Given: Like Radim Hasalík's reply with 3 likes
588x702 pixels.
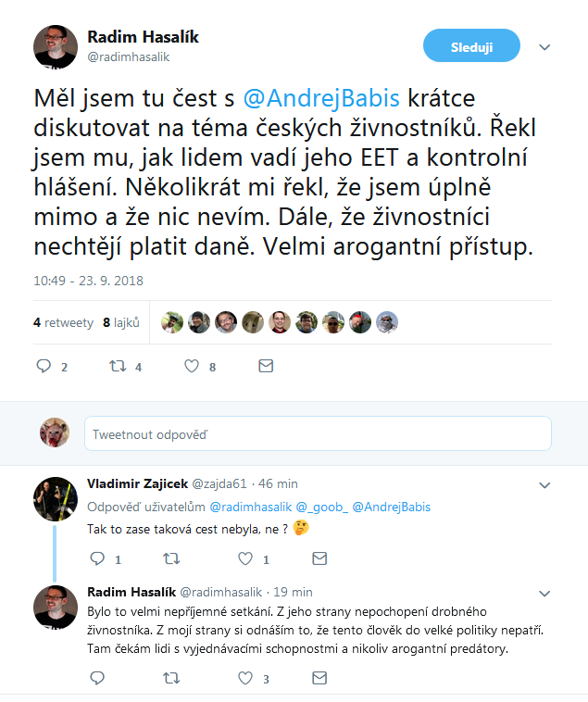Looking at the screenshot, I should click(x=245, y=678).
